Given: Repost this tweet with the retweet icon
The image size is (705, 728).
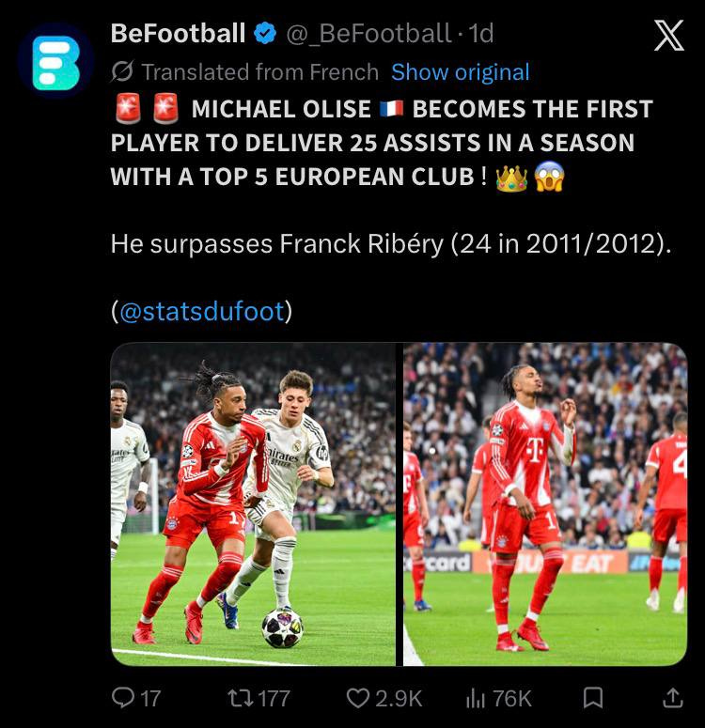Looking at the screenshot, I should tap(241, 697).
